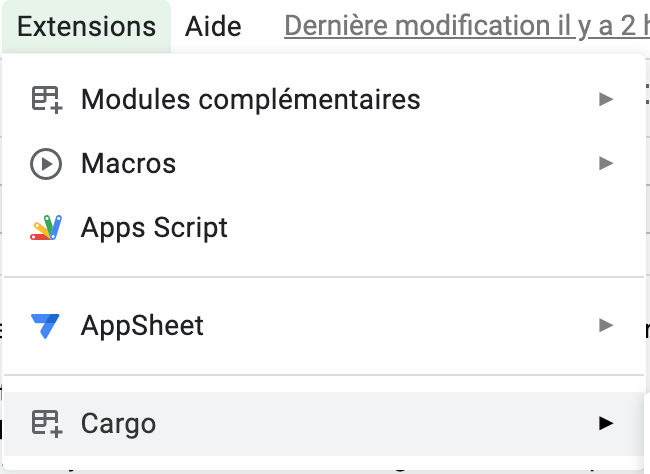Close the Extensions menu via its header

[x=87, y=26]
